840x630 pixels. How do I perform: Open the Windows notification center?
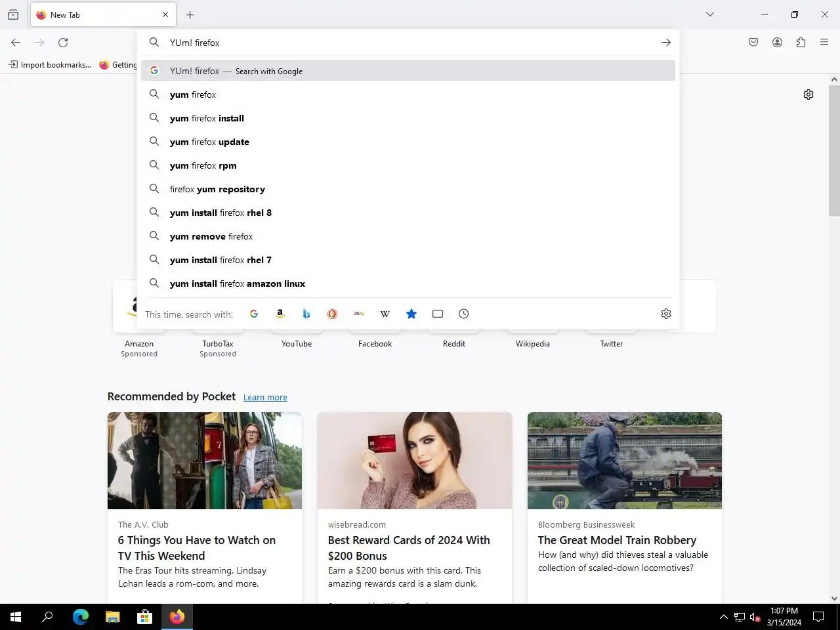(x=818, y=617)
